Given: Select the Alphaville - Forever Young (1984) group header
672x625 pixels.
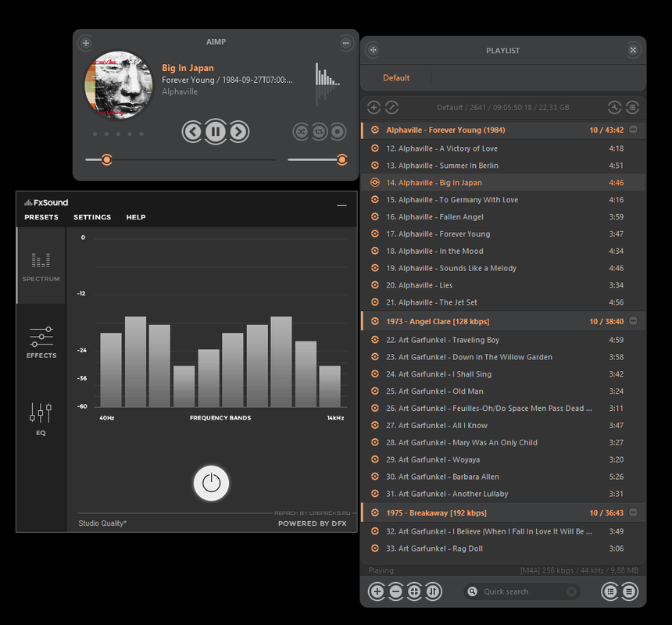Looking at the screenshot, I should (503, 130).
